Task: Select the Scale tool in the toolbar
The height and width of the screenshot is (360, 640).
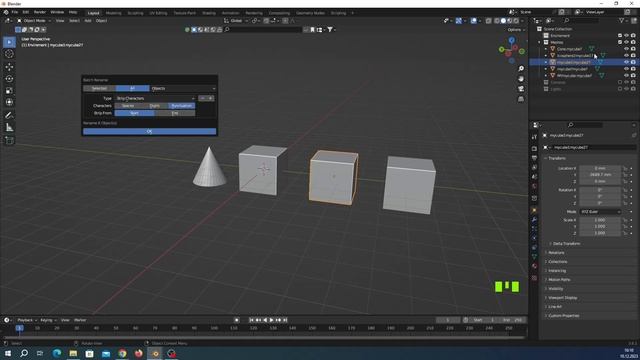Action: (x=9, y=90)
